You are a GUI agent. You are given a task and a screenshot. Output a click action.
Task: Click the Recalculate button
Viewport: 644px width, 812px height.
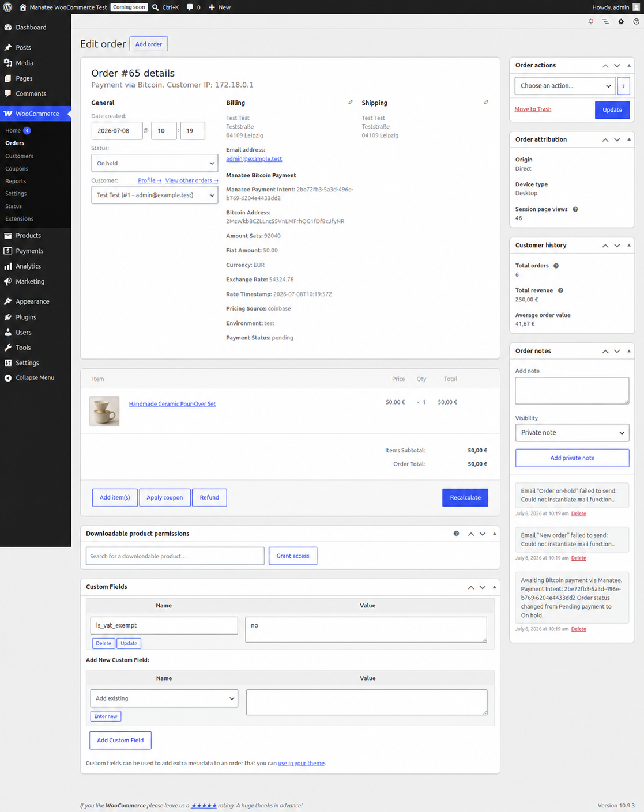pyautogui.click(x=465, y=497)
